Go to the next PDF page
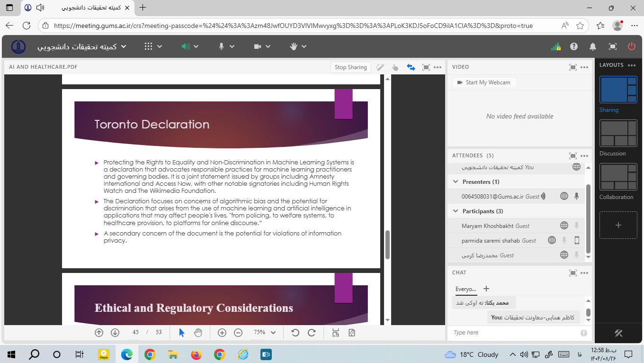The height and width of the screenshot is (363, 644). click(x=115, y=333)
